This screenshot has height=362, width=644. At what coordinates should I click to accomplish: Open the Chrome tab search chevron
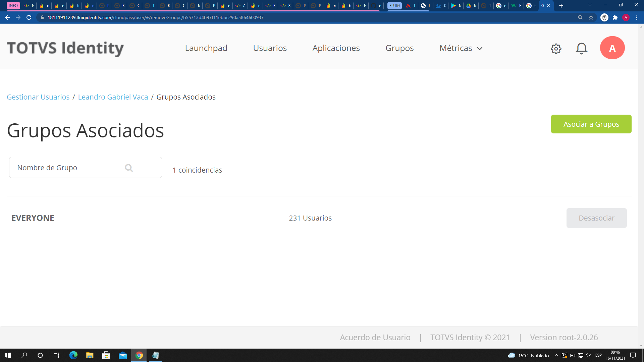coord(590,5)
